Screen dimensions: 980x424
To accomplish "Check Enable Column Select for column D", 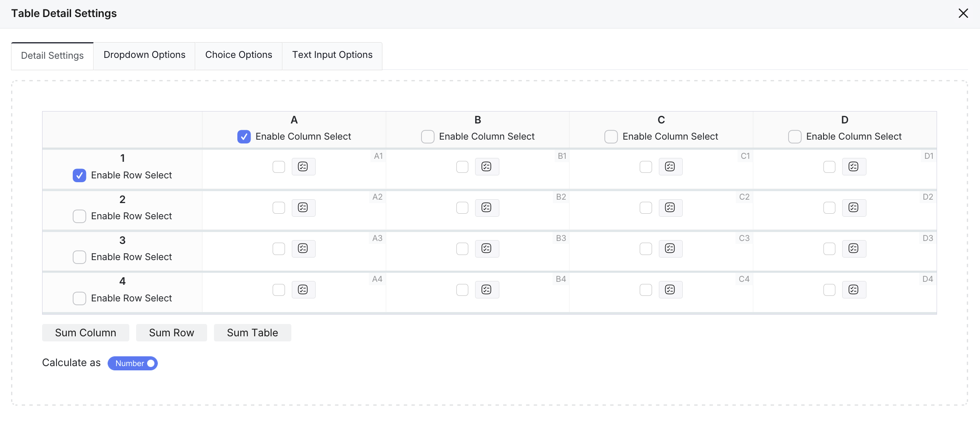I will 795,137.
